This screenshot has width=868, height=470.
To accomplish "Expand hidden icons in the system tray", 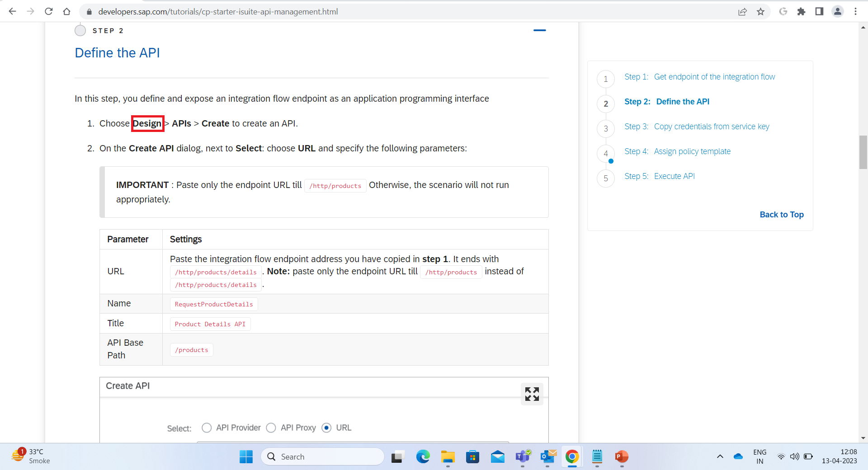I will pyautogui.click(x=720, y=457).
